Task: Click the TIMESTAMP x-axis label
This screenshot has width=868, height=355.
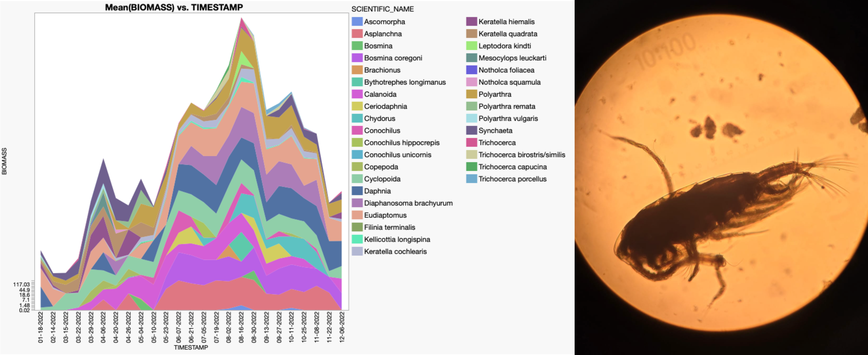Action: pos(191,347)
